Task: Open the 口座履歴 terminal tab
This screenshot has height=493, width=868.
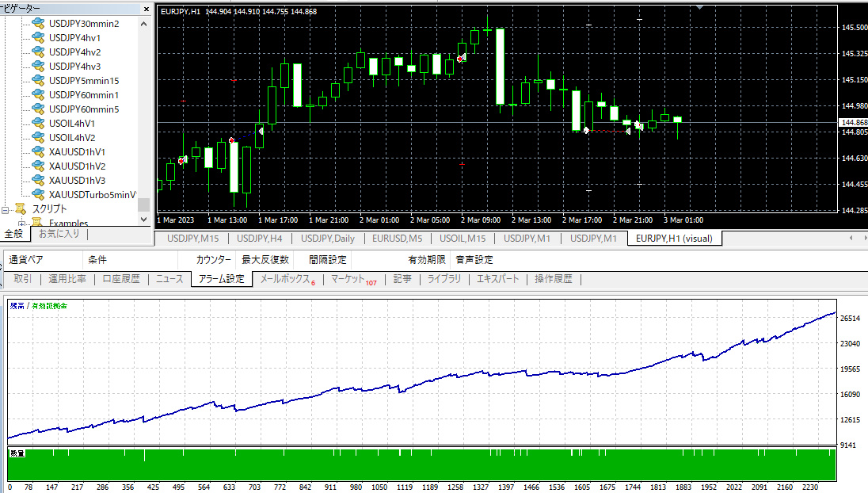Action: (120, 279)
